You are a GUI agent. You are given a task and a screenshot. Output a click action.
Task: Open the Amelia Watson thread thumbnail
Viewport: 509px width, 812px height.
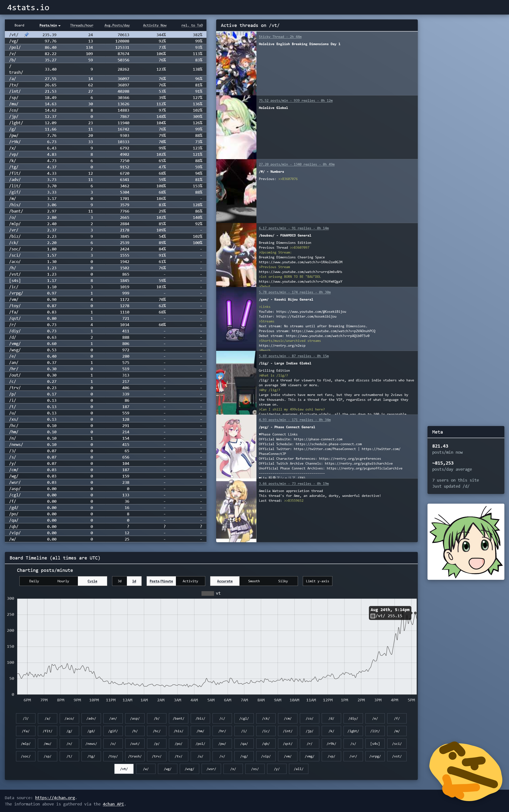(236, 510)
